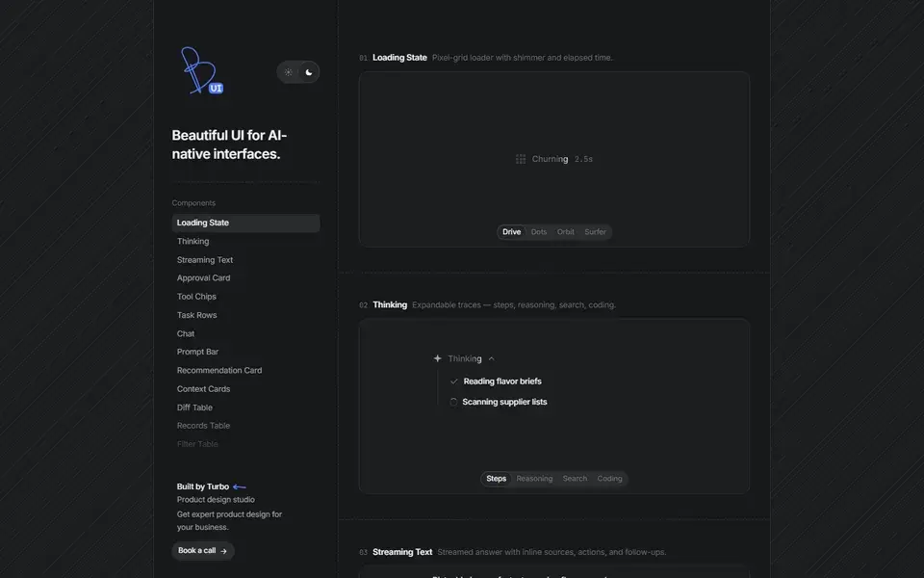Click the Built by Turbo link
This screenshot has height=578, width=924.
tap(203, 487)
